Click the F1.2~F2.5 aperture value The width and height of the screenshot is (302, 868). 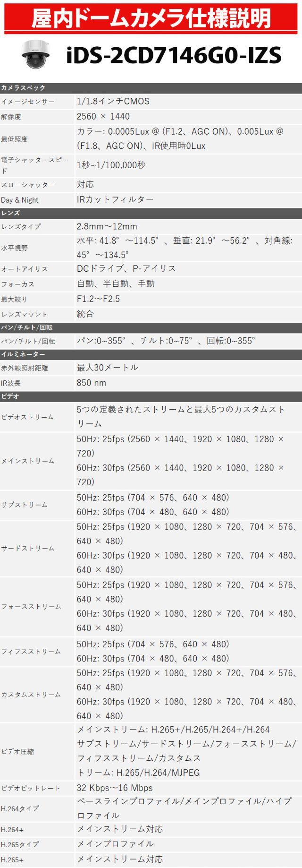point(98,299)
